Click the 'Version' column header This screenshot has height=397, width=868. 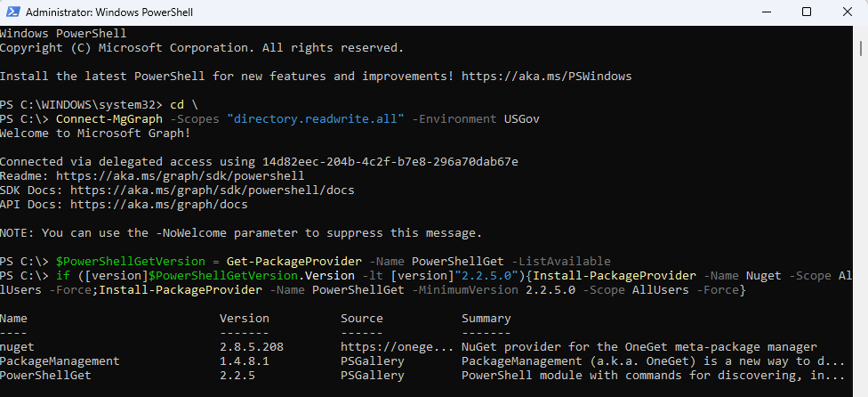[x=245, y=319]
